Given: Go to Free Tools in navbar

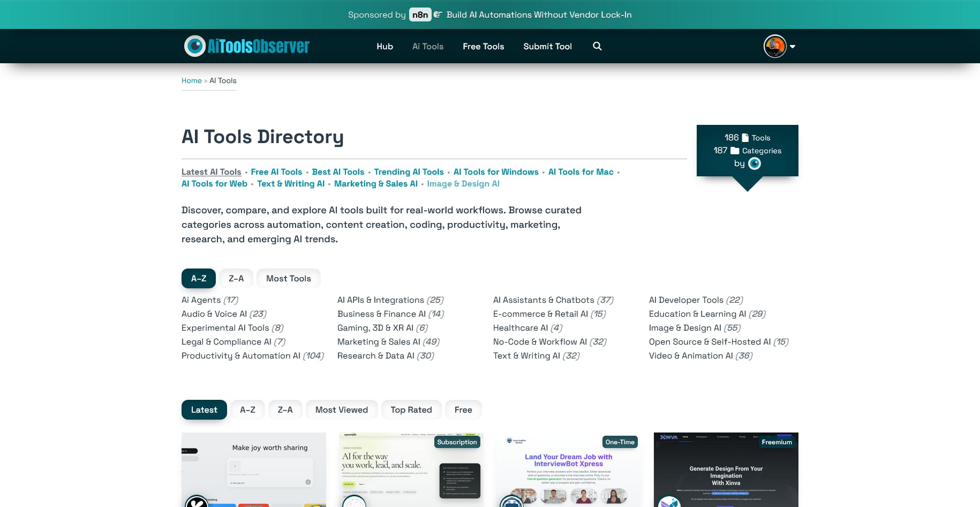Looking at the screenshot, I should [484, 46].
